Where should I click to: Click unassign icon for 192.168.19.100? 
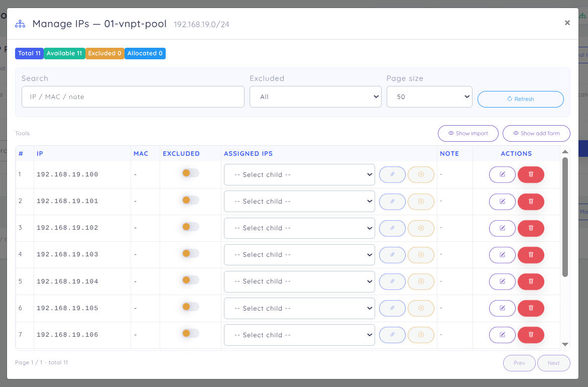pyautogui.click(x=421, y=174)
